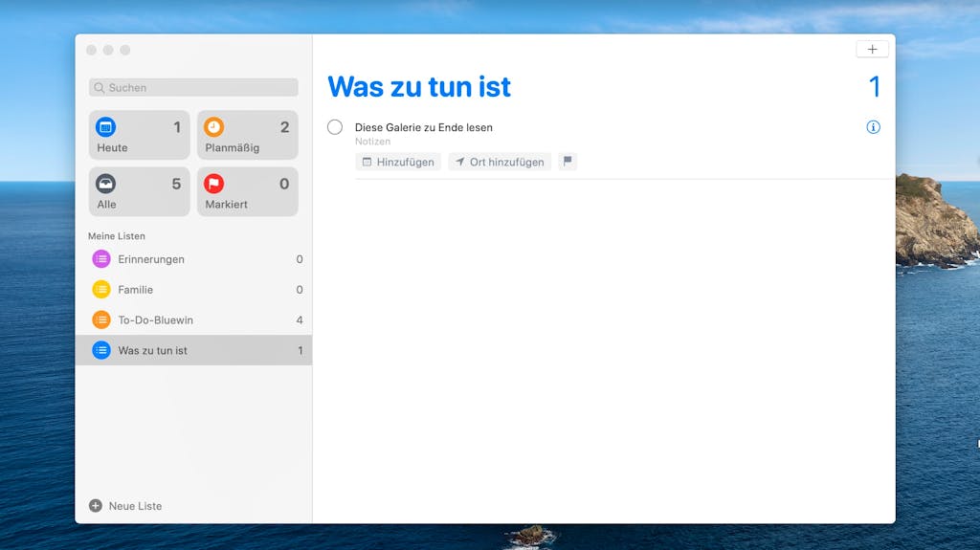Click the orange To-Do-Bluewin list icon
Screen dimensions: 980x550
tap(101, 320)
